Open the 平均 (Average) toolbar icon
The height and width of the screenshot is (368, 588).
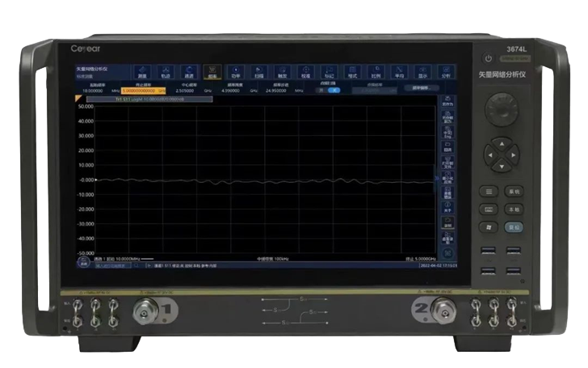[399, 71]
